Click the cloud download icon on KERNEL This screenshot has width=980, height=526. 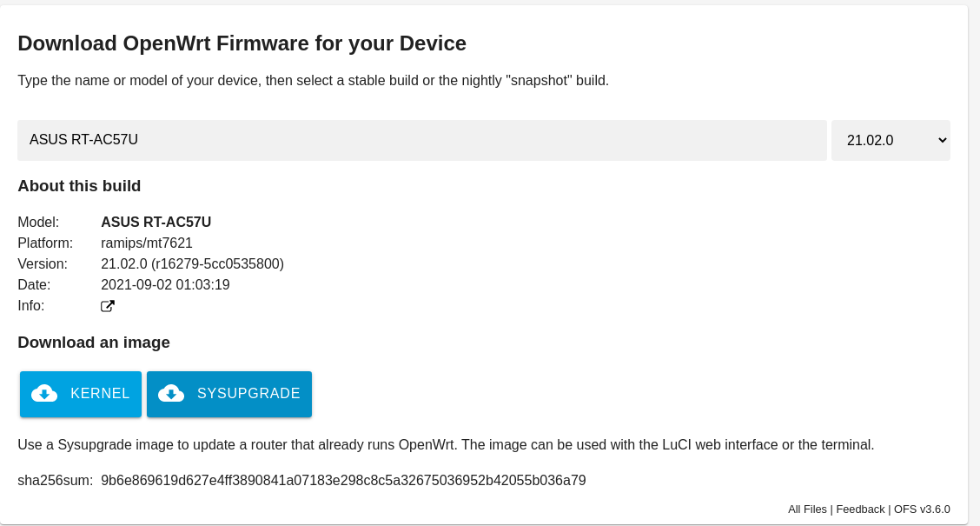point(44,393)
